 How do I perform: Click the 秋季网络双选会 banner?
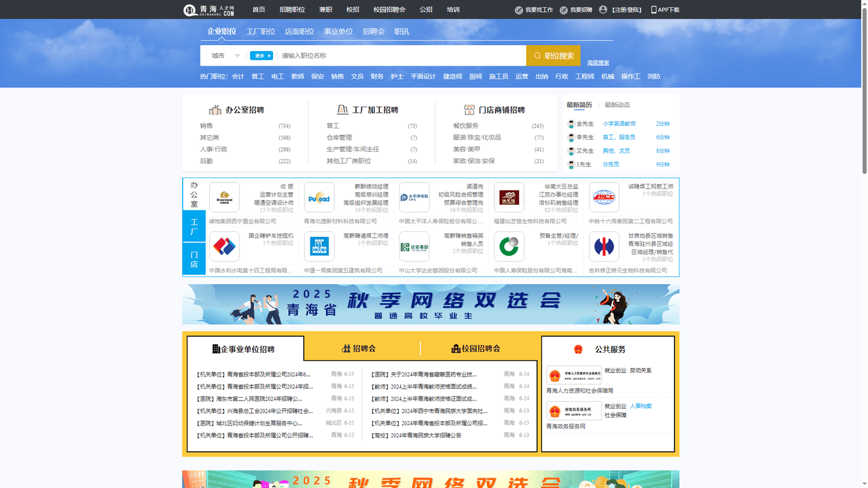click(430, 304)
